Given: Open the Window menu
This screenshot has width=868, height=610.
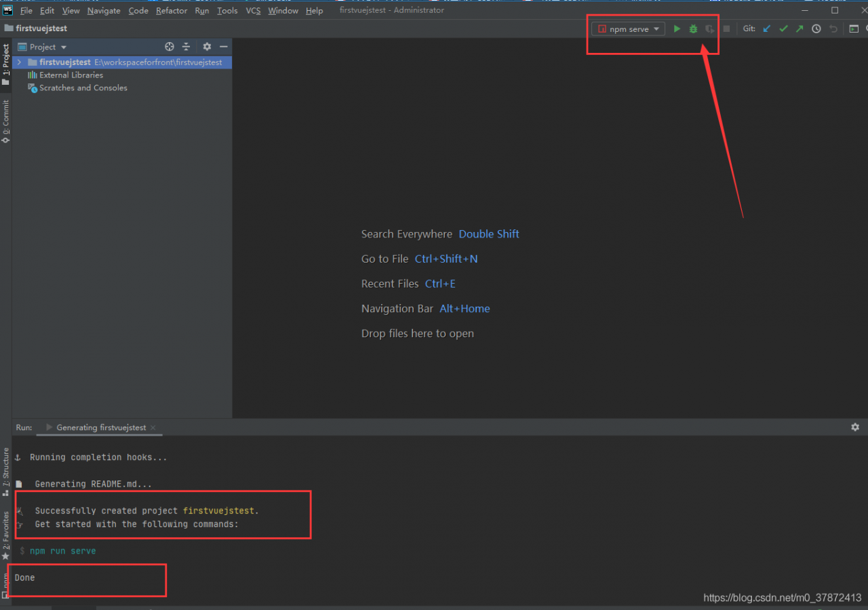Looking at the screenshot, I should click(x=283, y=11).
